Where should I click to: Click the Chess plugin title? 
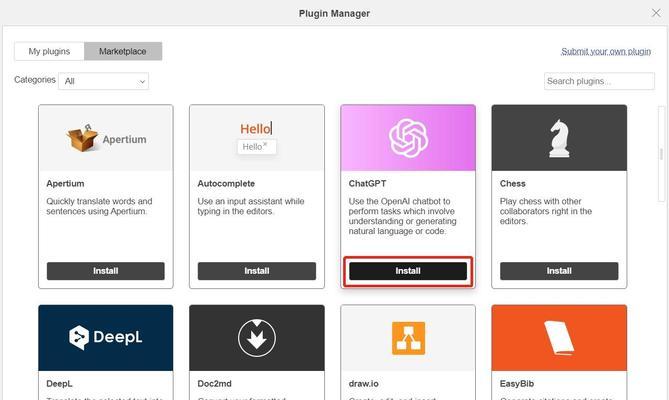point(512,183)
